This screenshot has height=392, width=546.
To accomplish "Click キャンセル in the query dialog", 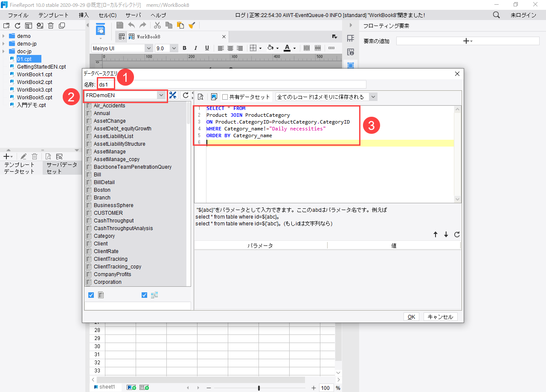I will pyautogui.click(x=441, y=317).
